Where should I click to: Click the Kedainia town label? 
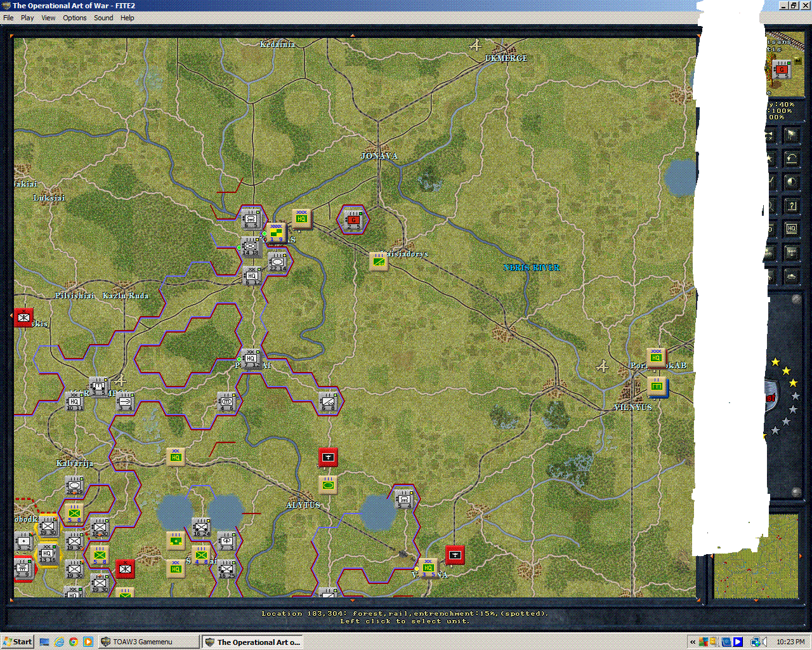coord(278,44)
